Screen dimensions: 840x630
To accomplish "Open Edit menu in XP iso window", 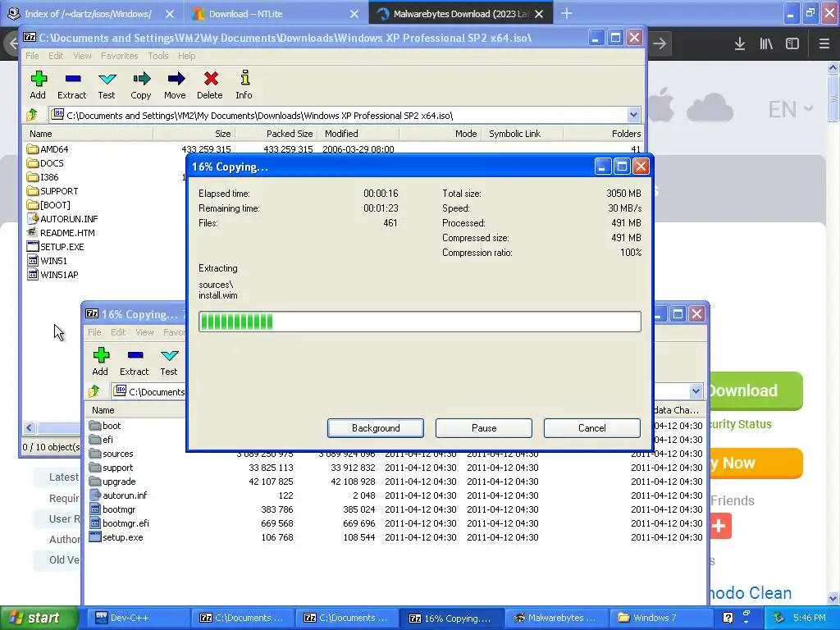I will [56, 56].
